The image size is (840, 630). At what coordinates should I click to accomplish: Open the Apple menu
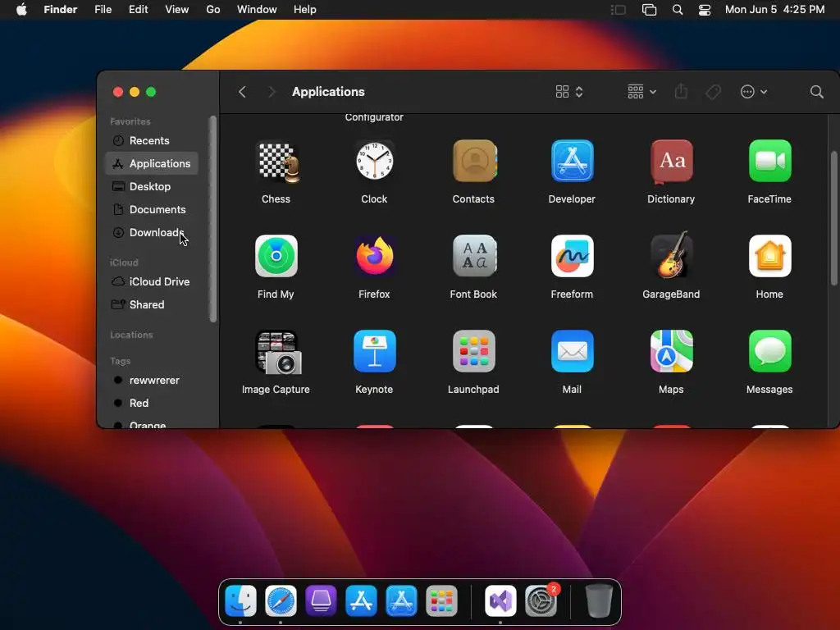tap(21, 10)
